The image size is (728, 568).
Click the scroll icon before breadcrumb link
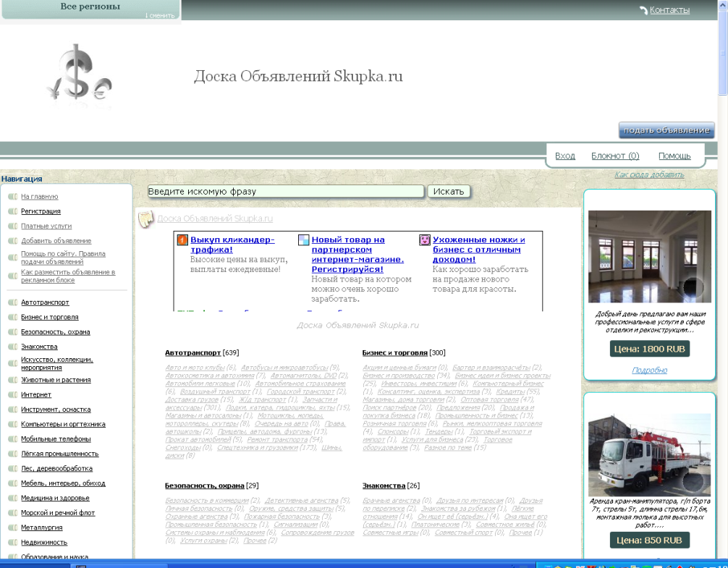pos(146,219)
